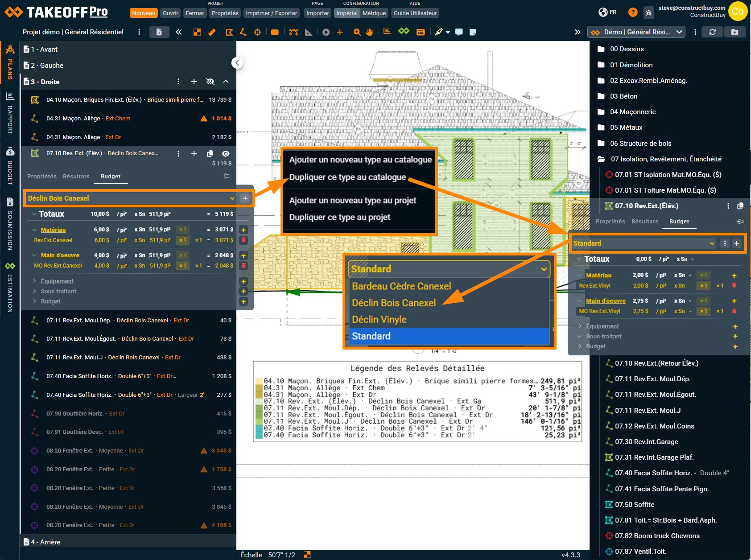Click the grey play button in toolbar
The width and height of the screenshot is (751, 560).
point(326,32)
